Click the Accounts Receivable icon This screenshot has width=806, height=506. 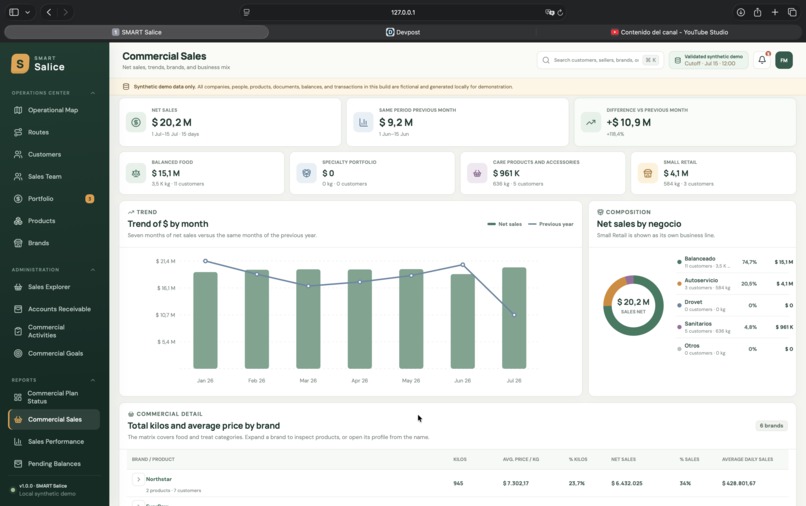click(x=18, y=309)
